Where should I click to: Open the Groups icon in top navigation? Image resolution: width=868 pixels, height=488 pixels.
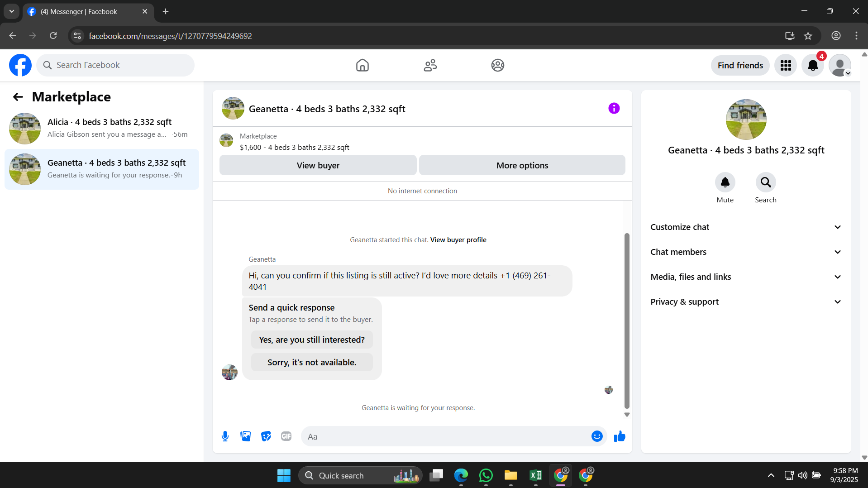tap(498, 65)
